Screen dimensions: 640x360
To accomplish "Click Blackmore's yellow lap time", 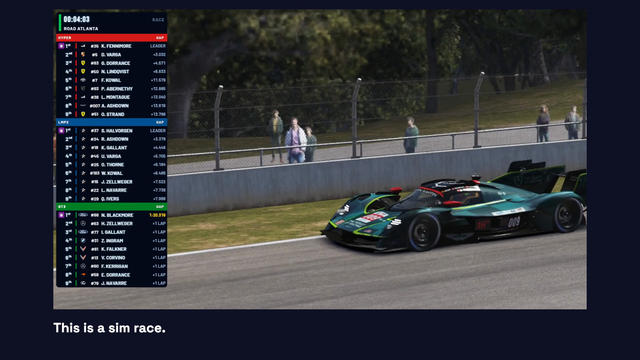I will point(158,215).
